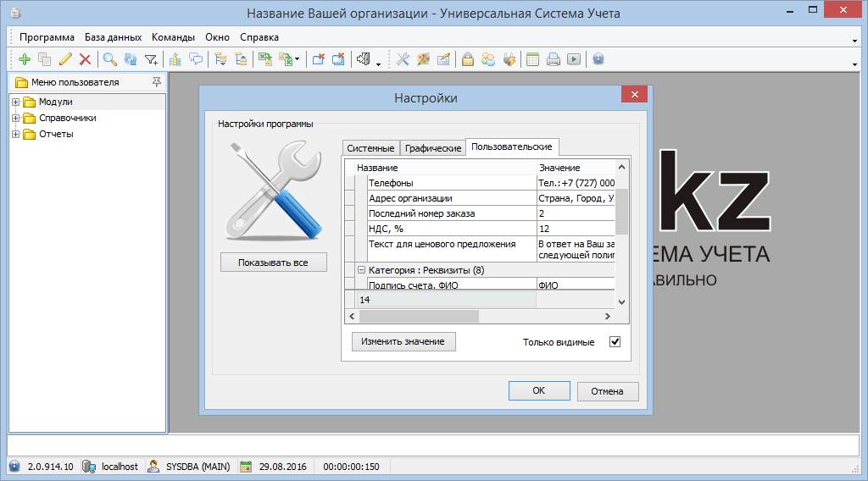Expand the "Справочники" tree node
The height and width of the screenshot is (481, 868).
pos(16,119)
